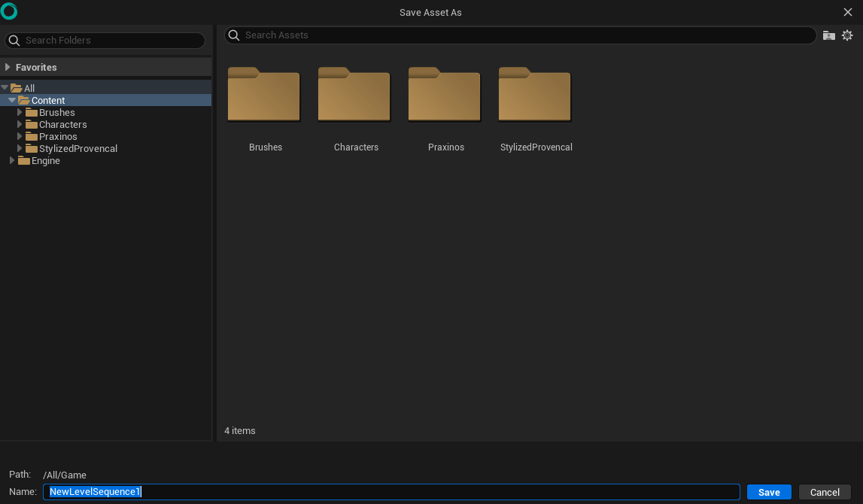
Task: Click the developer folder icon near the gear
Action: (828, 35)
